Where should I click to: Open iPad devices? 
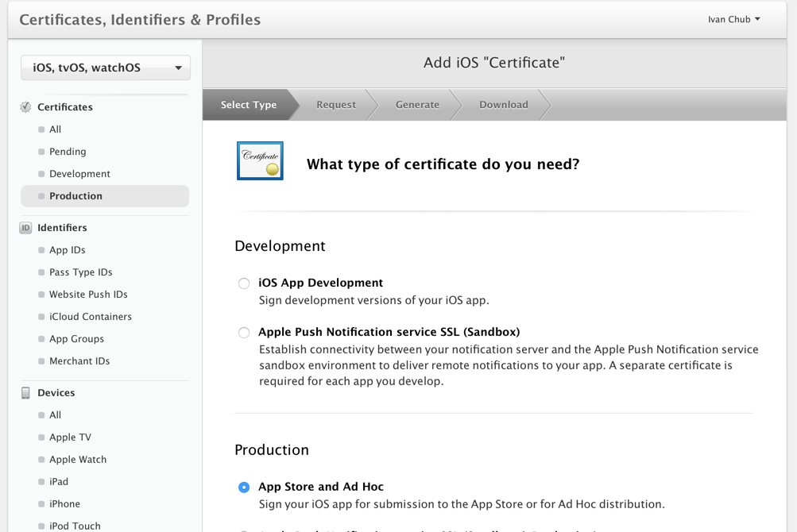pos(59,482)
